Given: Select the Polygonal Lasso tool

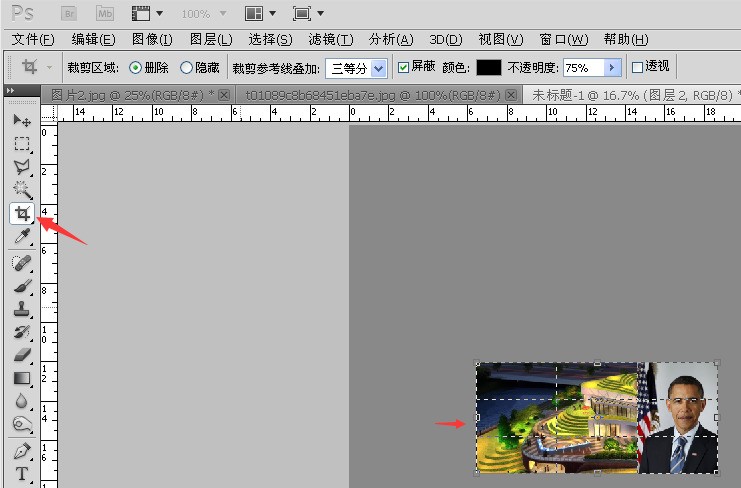Looking at the screenshot, I should click(22, 167).
